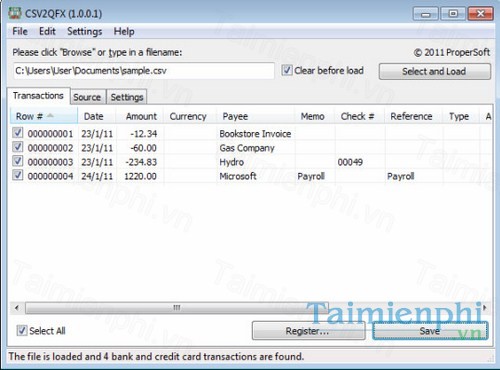500x370 pixels.
Task: Uncheck row 000000003 checkbox
Action: pos(18,161)
